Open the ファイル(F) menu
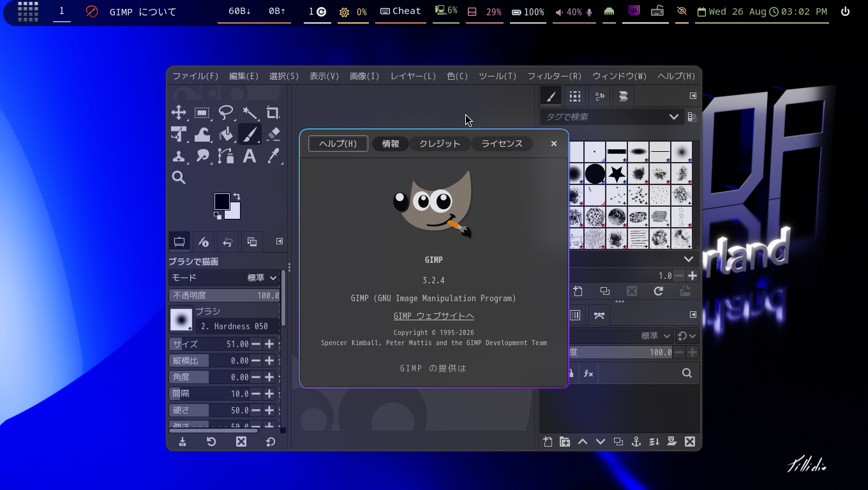 [x=195, y=76]
